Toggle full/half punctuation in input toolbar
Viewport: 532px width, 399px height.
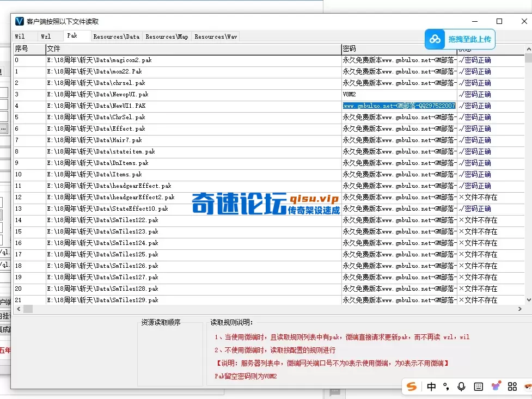(447, 386)
